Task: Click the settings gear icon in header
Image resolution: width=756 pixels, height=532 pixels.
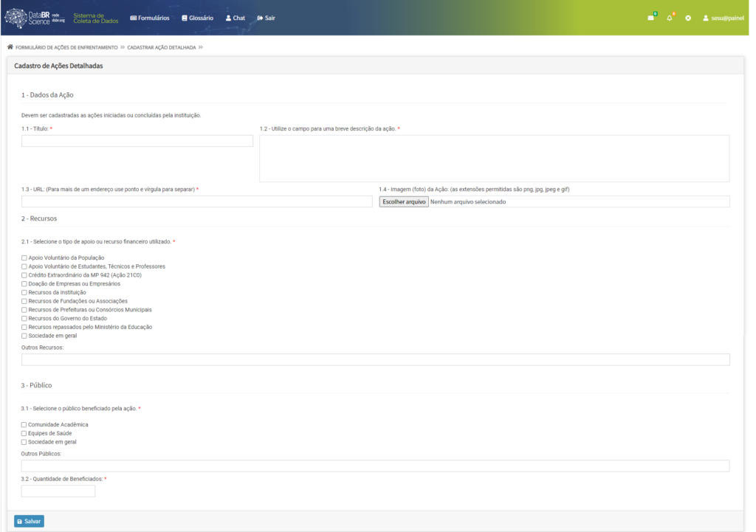Action: [688, 18]
